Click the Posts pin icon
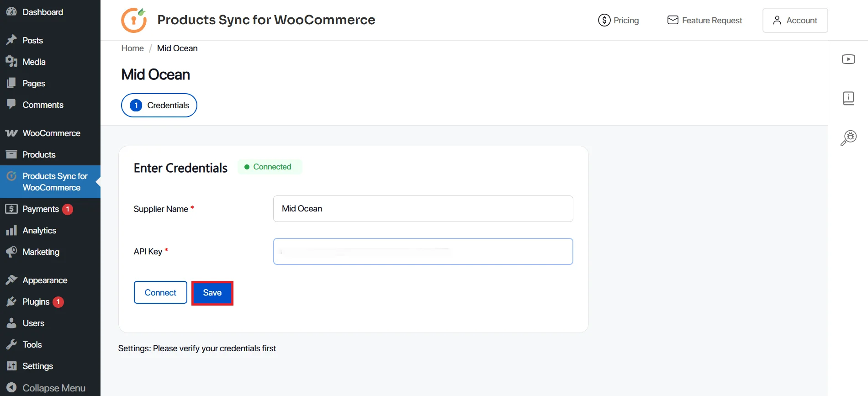This screenshot has width=868, height=396. click(x=11, y=40)
